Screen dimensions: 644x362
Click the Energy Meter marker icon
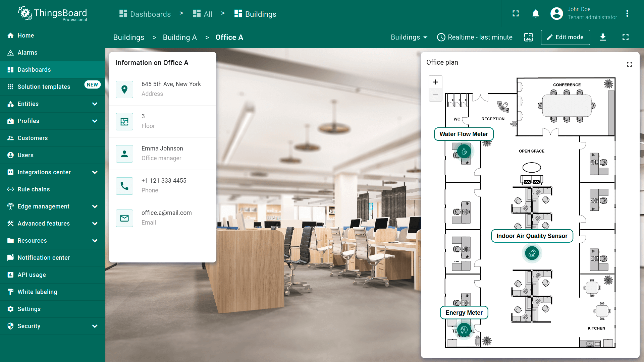(464, 330)
